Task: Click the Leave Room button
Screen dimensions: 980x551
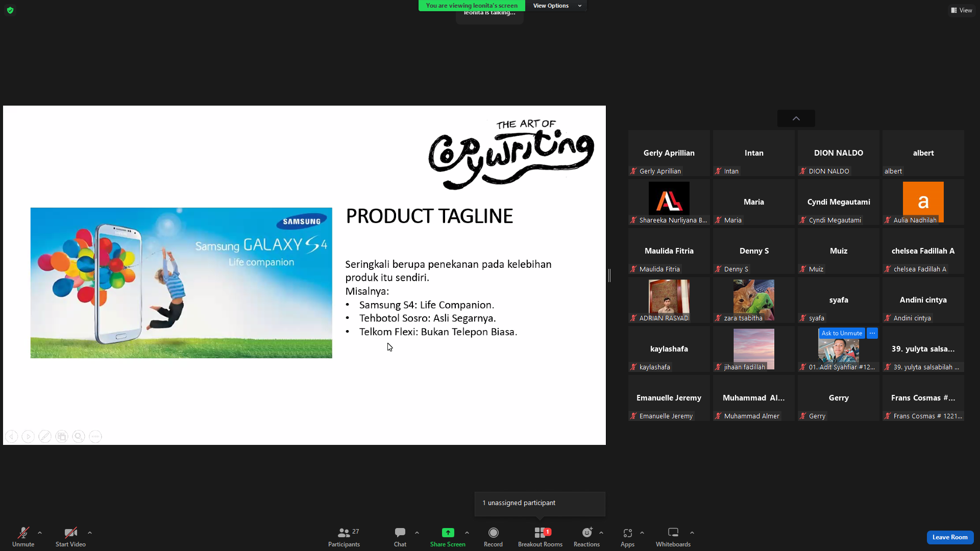Action: click(x=950, y=537)
